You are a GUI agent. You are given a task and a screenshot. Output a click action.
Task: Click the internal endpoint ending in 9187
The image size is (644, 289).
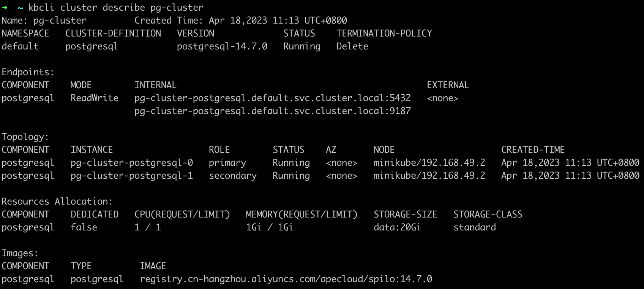[x=273, y=111]
